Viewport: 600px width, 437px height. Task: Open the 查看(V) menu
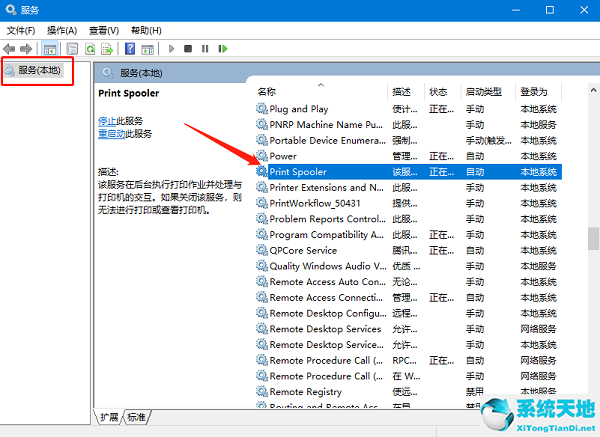(104, 30)
